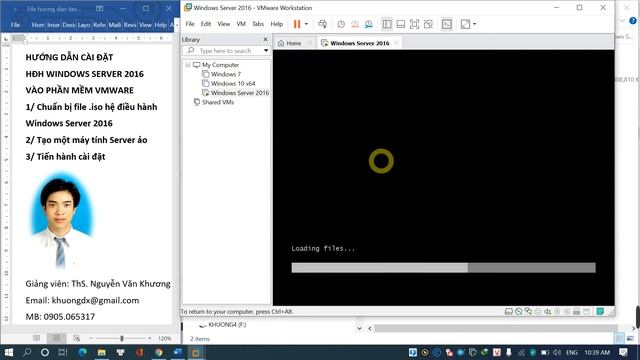Click the printer status icon in VMware
The width and height of the screenshot is (640, 360).
[x=576, y=311]
